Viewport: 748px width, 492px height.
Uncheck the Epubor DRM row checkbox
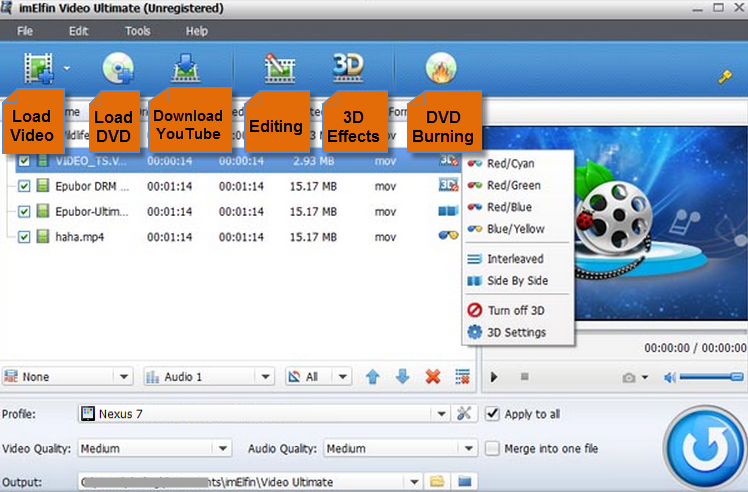point(24,186)
